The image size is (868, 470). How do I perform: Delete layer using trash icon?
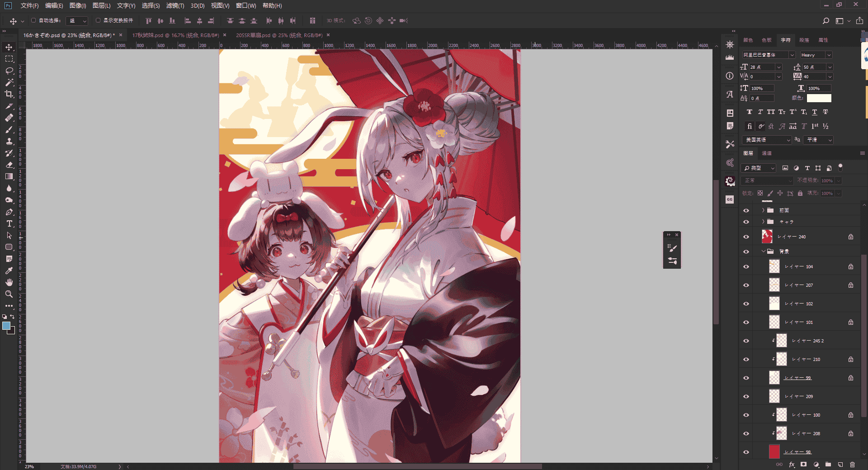click(x=852, y=465)
